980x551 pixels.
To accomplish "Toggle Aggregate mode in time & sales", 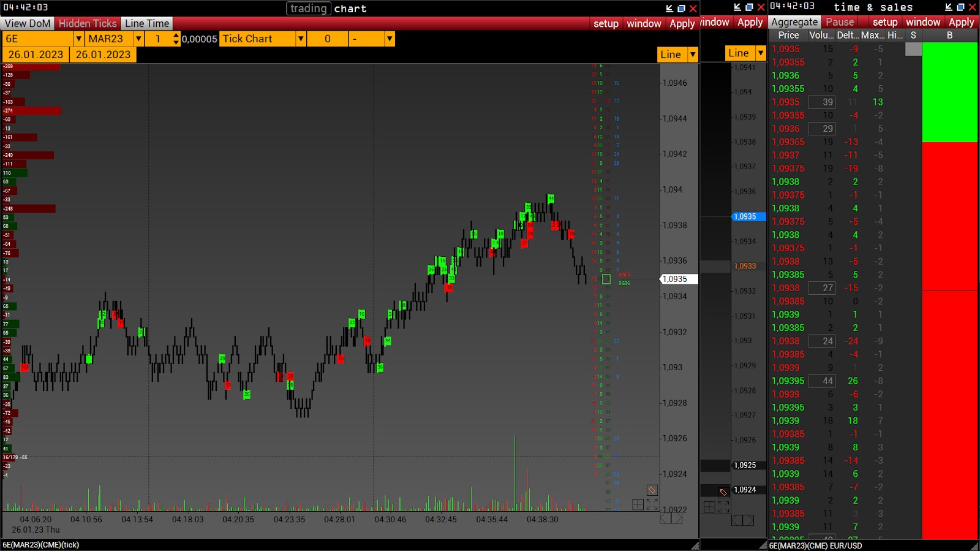I will [794, 22].
